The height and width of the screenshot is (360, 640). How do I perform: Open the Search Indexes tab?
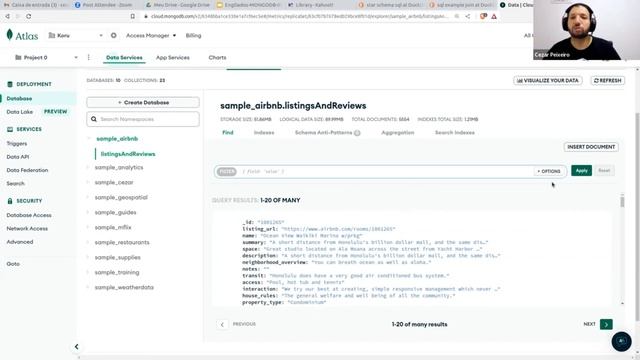[455, 133]
